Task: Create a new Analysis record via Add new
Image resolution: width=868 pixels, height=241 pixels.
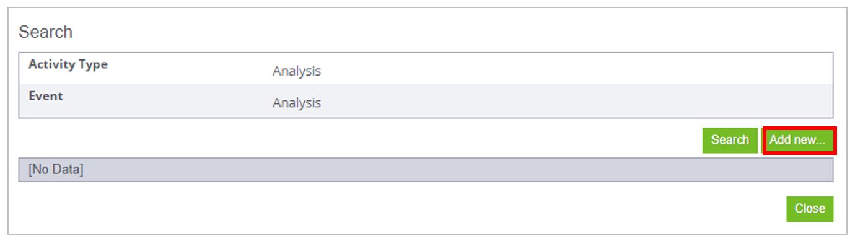Action: click(x=799, y=141)
